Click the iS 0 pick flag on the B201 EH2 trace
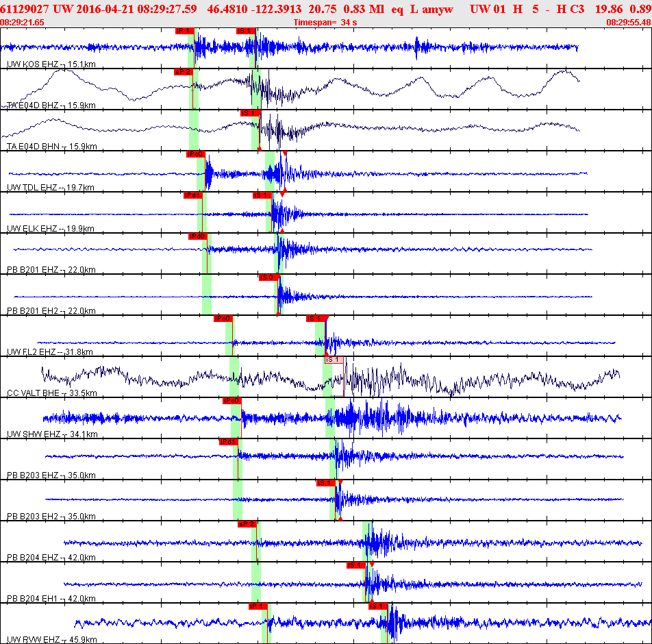The image size is (652, 644). [268, 277]
